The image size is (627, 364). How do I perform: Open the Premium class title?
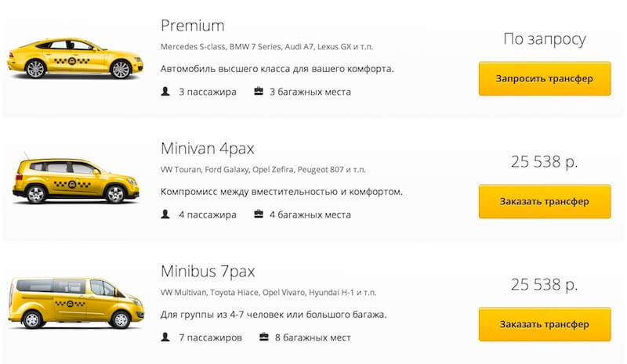click(192, 26)
